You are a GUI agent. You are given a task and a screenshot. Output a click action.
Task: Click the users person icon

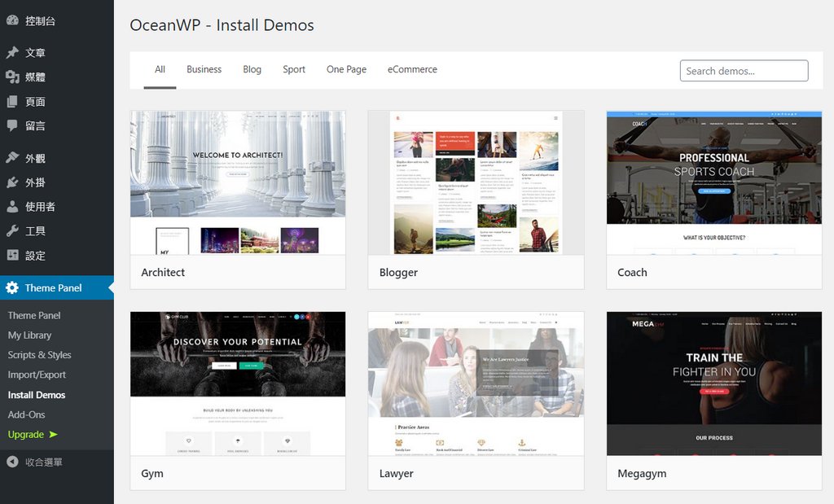click(x=12, y=207)
